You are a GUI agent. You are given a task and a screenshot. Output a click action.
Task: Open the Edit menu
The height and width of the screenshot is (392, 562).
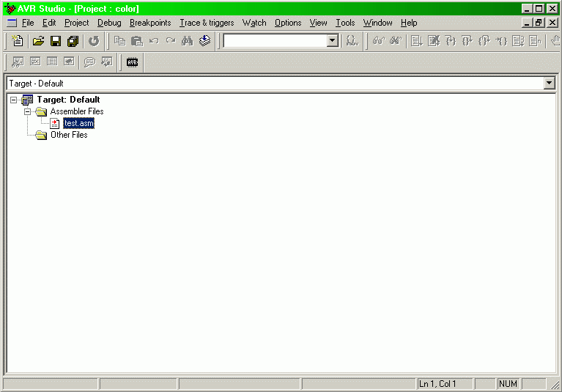pos(49,23)
